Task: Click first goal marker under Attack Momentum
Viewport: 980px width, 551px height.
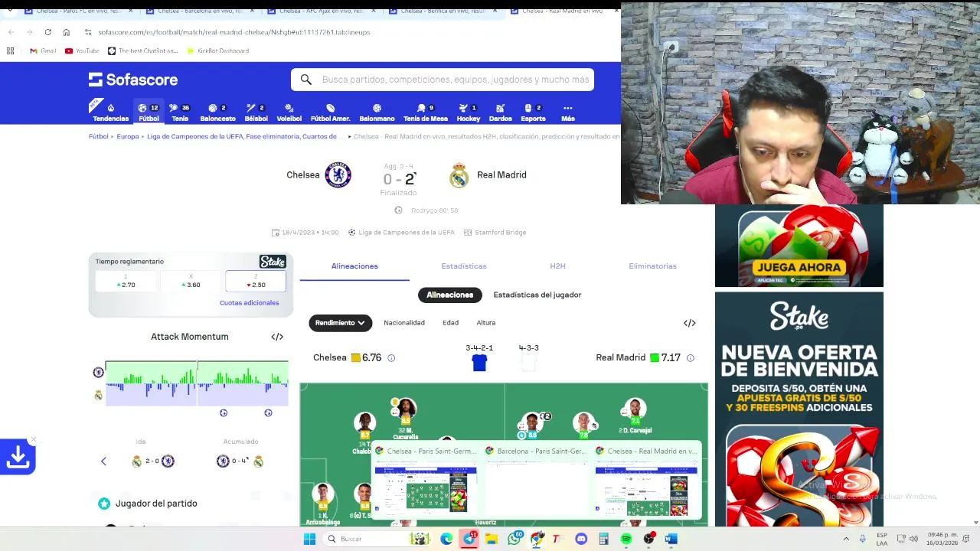Action: 224,413
